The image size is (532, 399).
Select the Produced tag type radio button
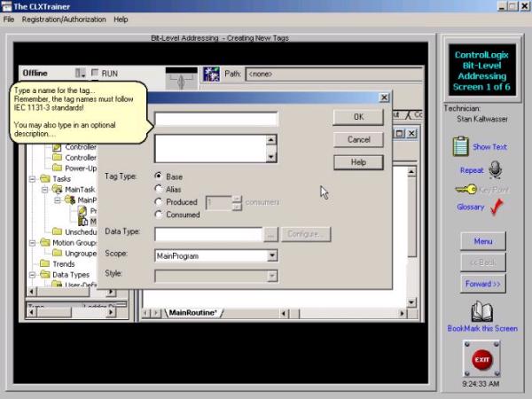158,201
